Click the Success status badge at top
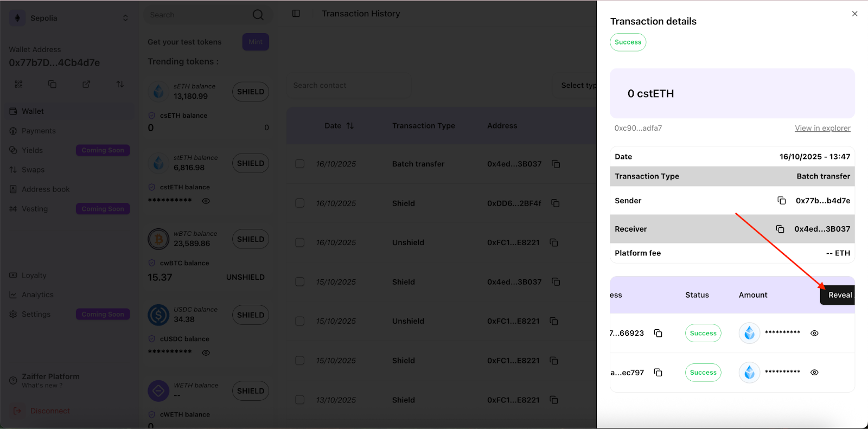This screenshot has width=868, height=429. click(x=628, y=42)
